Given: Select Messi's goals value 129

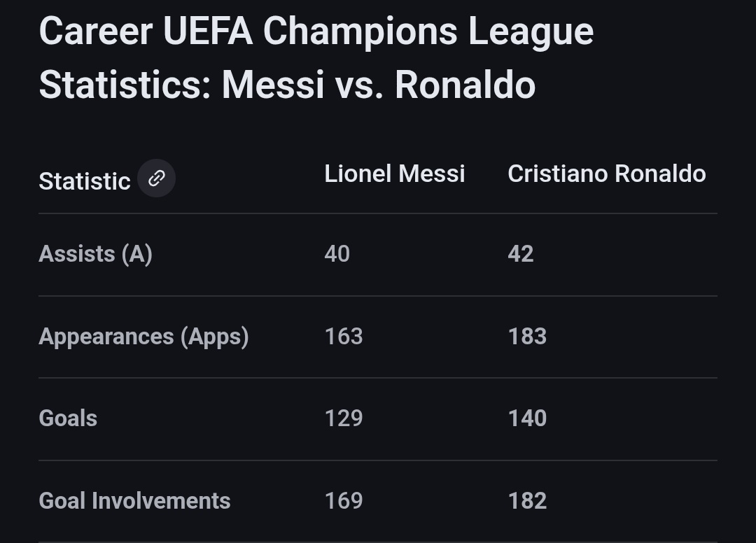Looking at the screenshot, I should pos(343,418).
